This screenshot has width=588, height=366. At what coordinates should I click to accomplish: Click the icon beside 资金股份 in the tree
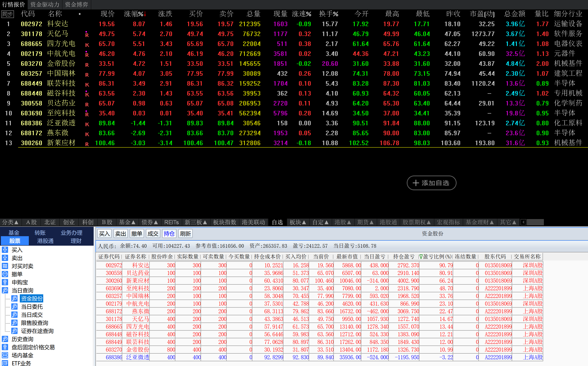point(14,298)
